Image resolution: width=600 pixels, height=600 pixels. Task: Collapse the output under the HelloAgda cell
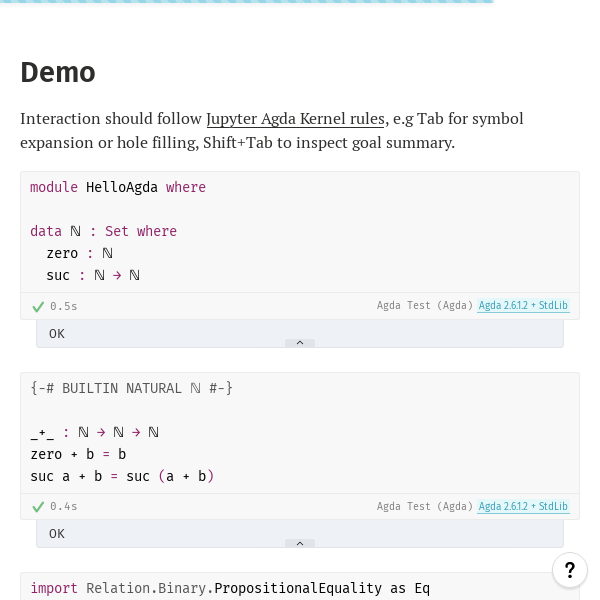(x=300, y=343)
